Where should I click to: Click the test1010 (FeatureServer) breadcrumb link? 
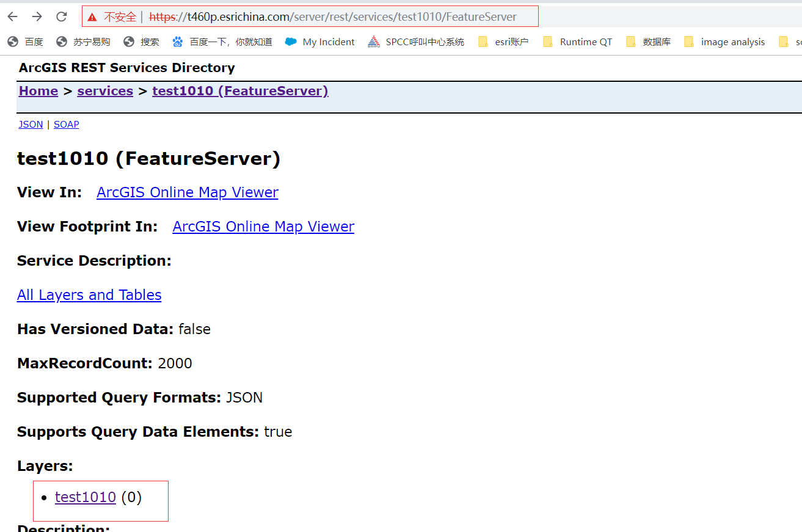click(240, 90)
